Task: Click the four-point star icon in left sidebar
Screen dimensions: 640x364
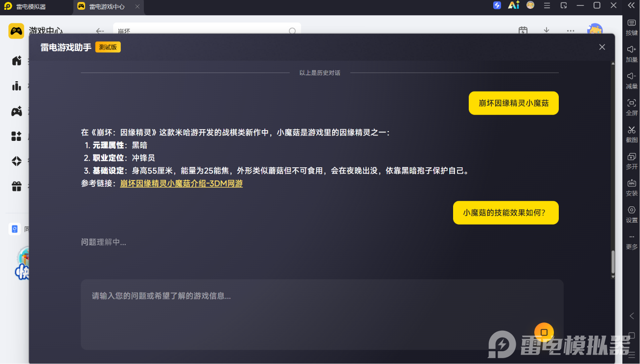Action: coord(17,161)
